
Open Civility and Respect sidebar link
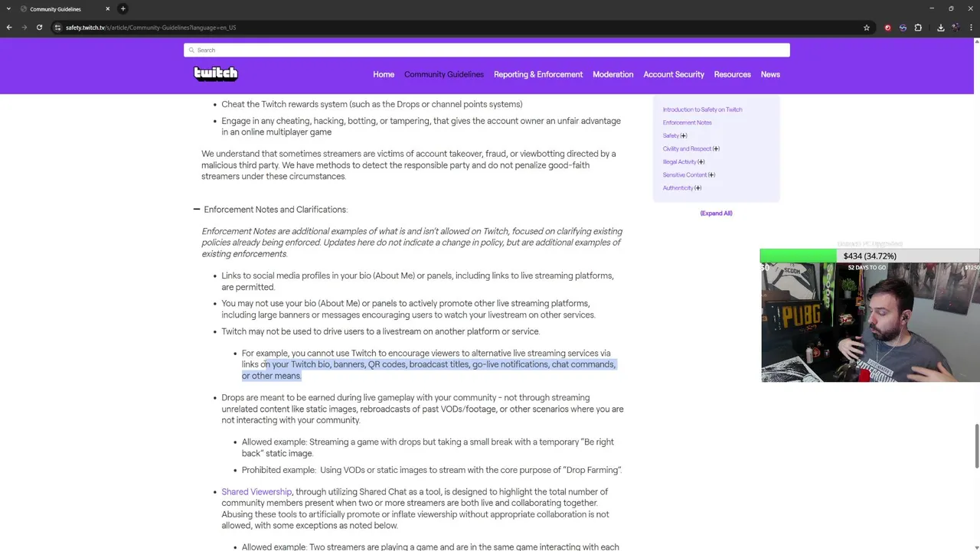pos(687,148)
